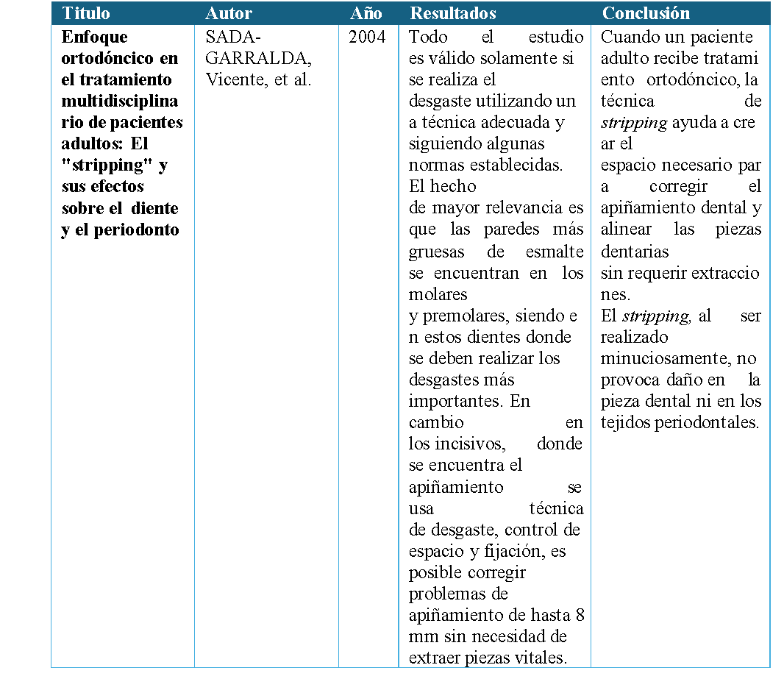The image size is (784, 690).
Task: Click the line 'Cuando un paciente'
Action: tap(677, 37)
